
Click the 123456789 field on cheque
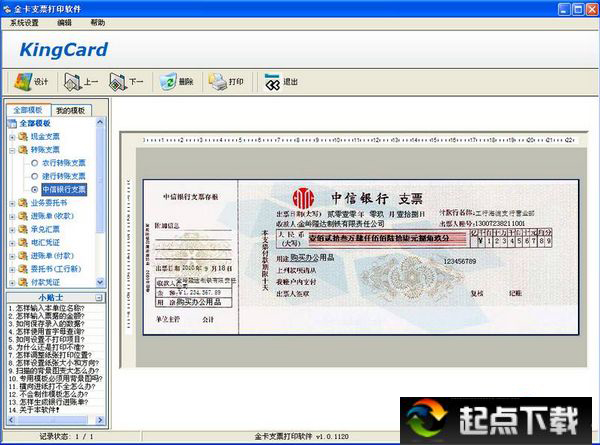[x=460, y=261]
